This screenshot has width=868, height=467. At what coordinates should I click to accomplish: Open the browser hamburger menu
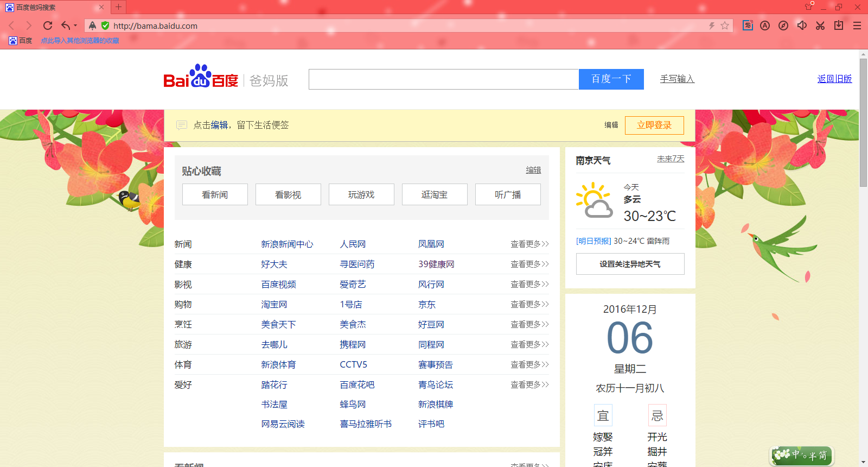click(857, 26)
